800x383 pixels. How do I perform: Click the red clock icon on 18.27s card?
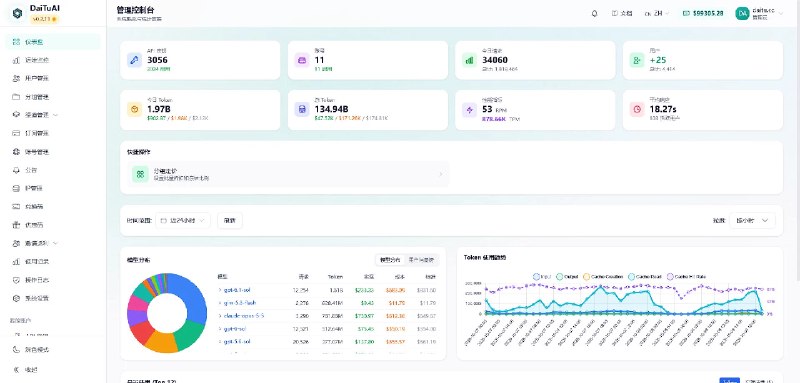(637, 110)
